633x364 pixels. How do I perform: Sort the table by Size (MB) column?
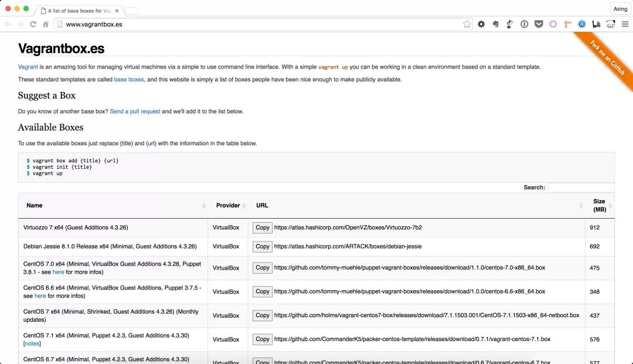600,205
